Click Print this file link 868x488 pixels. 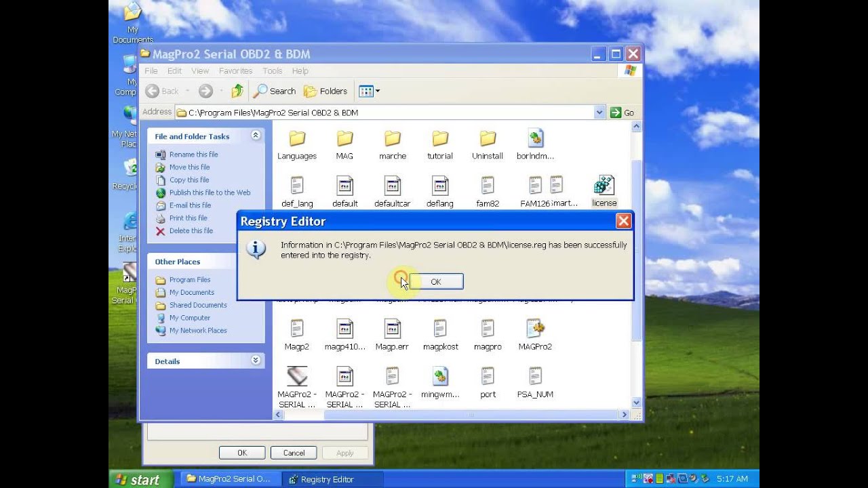point(188,218)
